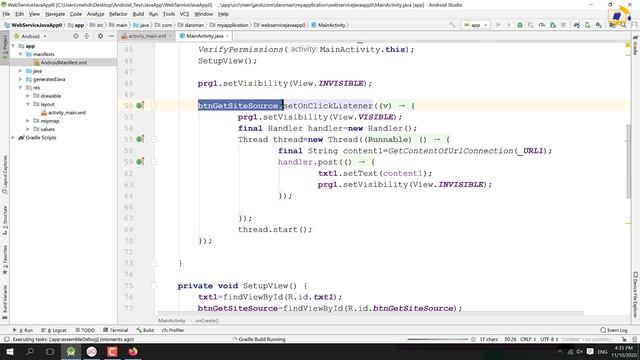The image size is (640, 360).
Task: Close the MainActivity.java tab
Action: 227,36
